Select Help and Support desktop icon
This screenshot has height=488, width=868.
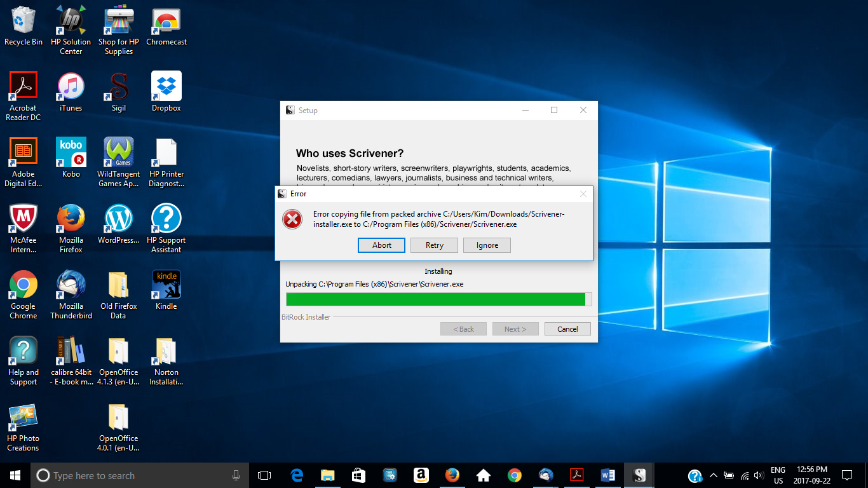click(x=24, y=361)
